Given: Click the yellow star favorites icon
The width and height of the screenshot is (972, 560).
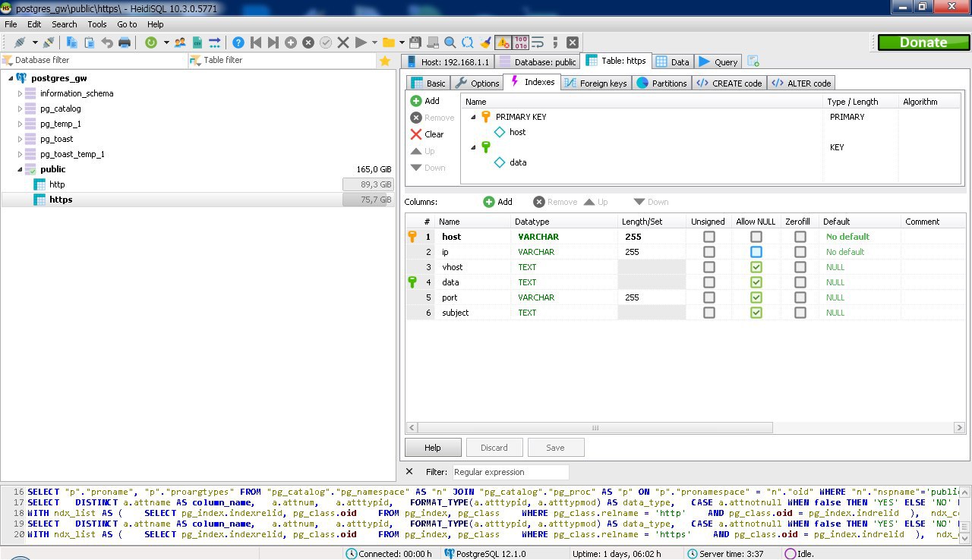Looking at the screenshot, I should (x=385, y=61).
